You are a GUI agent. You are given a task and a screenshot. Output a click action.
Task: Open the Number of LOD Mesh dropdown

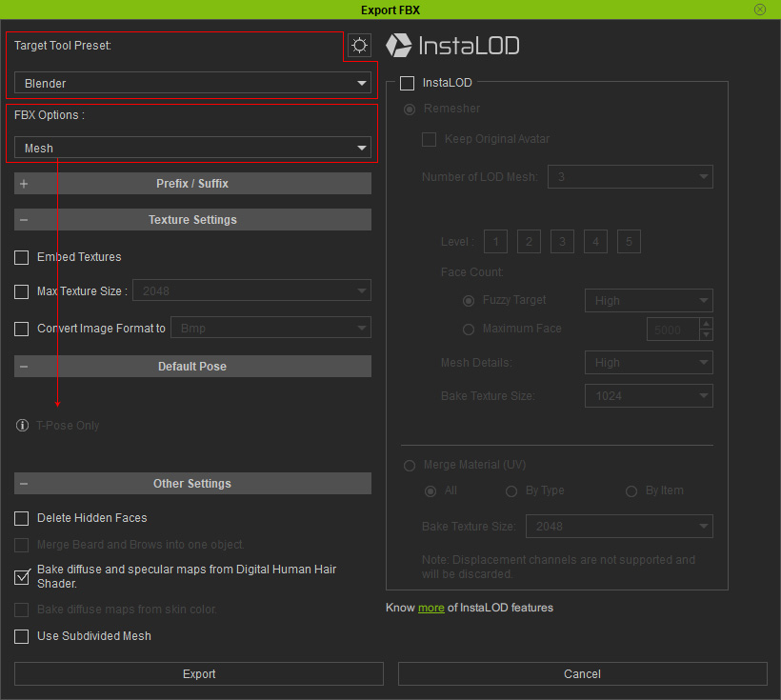click(631, 177)
